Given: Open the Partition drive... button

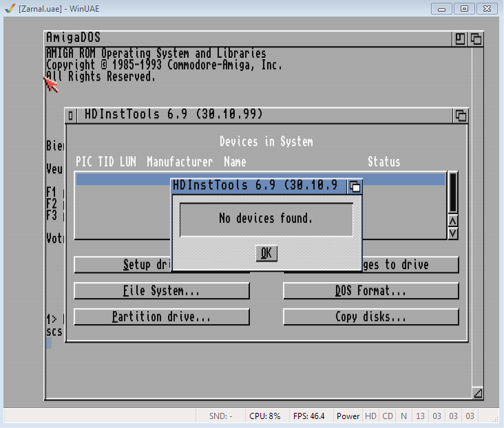Looking at the screenshot, I should tap(162, 317).
